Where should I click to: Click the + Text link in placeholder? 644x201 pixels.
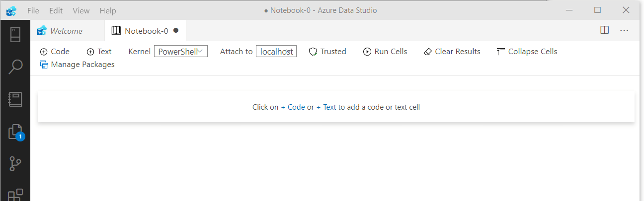tap(326, 107)
